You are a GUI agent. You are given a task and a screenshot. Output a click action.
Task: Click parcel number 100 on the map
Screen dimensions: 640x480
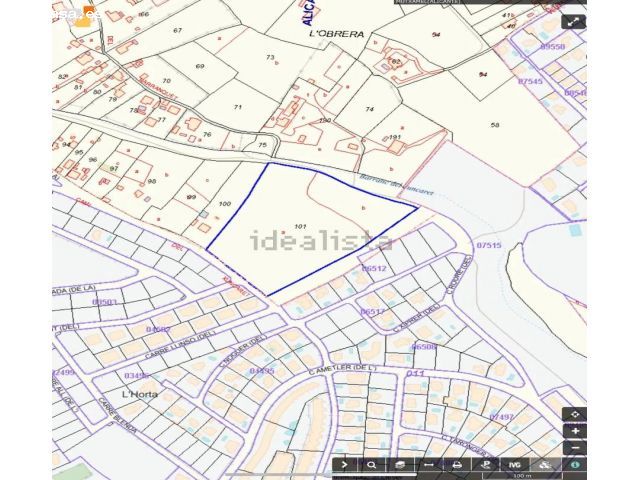coord(224,204)
